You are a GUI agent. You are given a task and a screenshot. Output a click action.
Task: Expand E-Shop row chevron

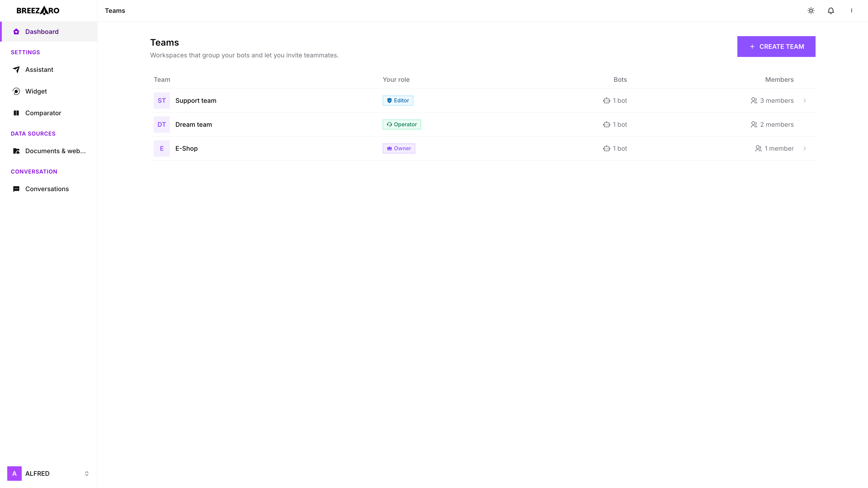[x=805, y=148]
